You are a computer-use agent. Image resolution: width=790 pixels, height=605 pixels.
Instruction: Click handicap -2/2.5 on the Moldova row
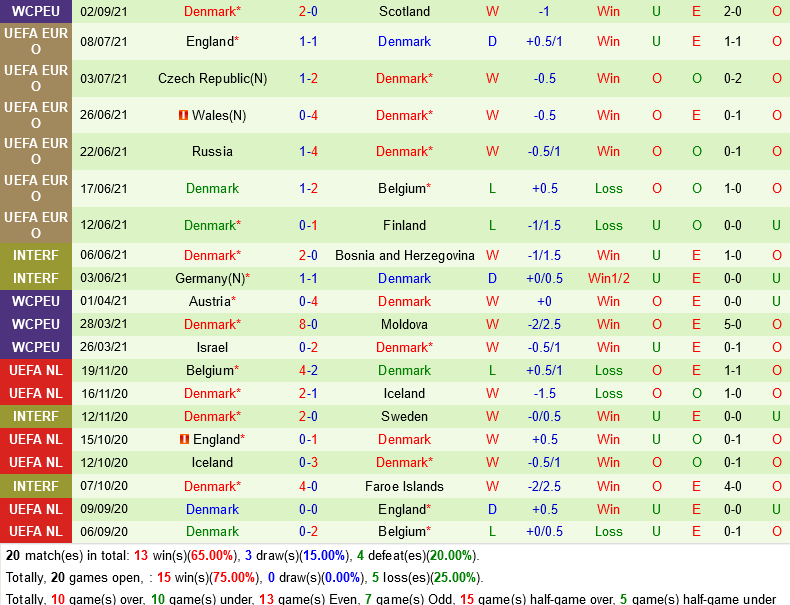point(545,324)
